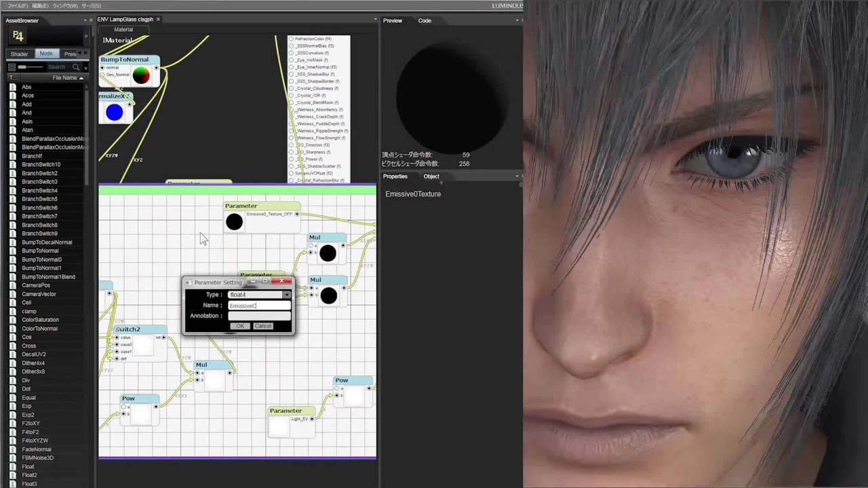Click the file icon next to CameraPos
This screenshot has height=488, width=868.
[13, 285]
